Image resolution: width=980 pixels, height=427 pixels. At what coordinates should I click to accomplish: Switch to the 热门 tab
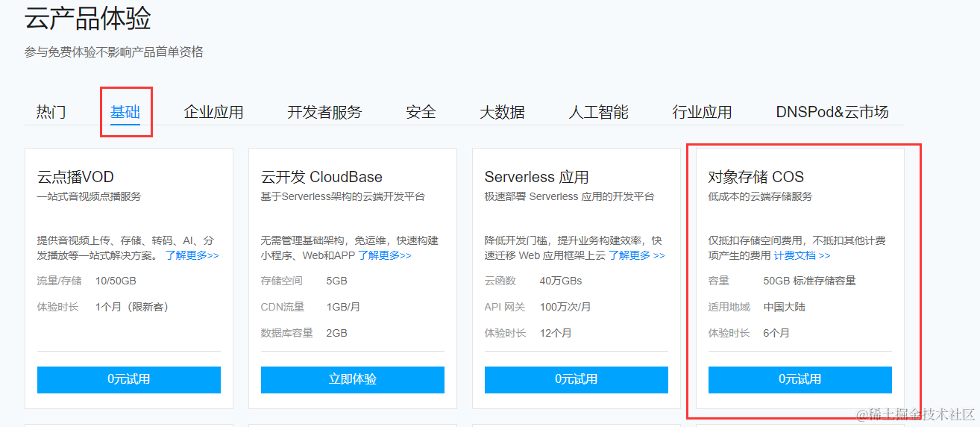51,112
